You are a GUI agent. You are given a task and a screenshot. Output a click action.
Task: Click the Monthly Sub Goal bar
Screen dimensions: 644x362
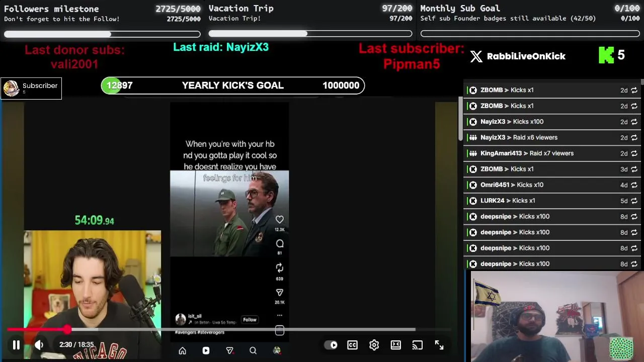tap(530, 34)
